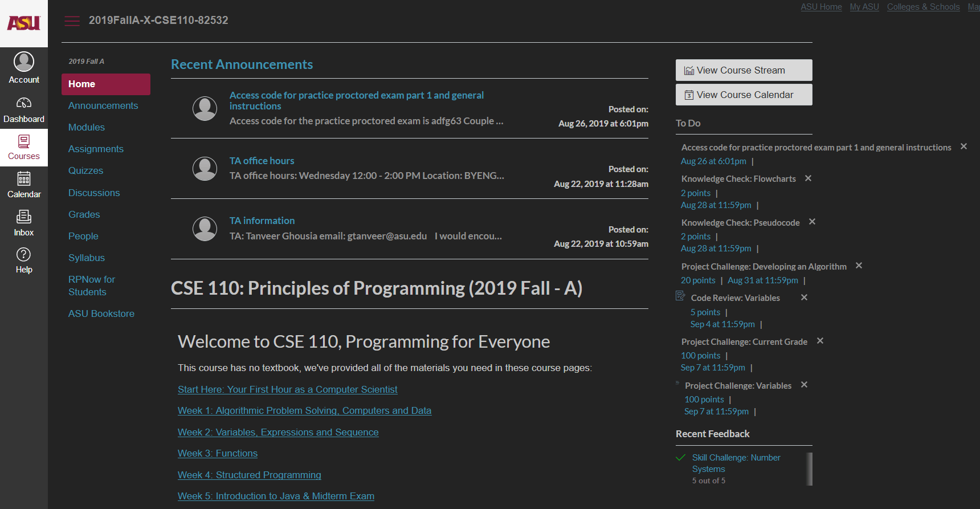Image resolution: width=980 pixels, height=509 pixels.
Task: Select the Home course tab
Action: click(106, 84)
